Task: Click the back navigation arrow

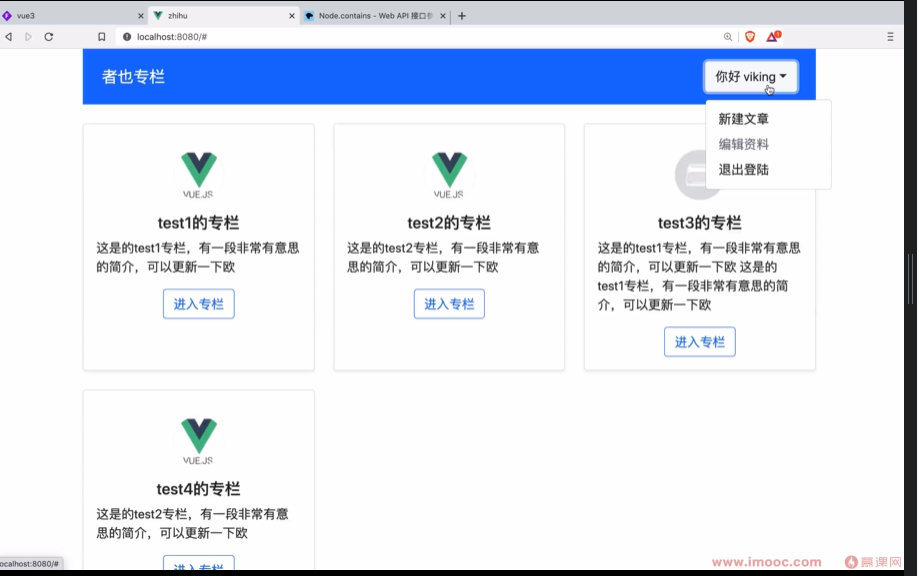Action: [11, 36]
